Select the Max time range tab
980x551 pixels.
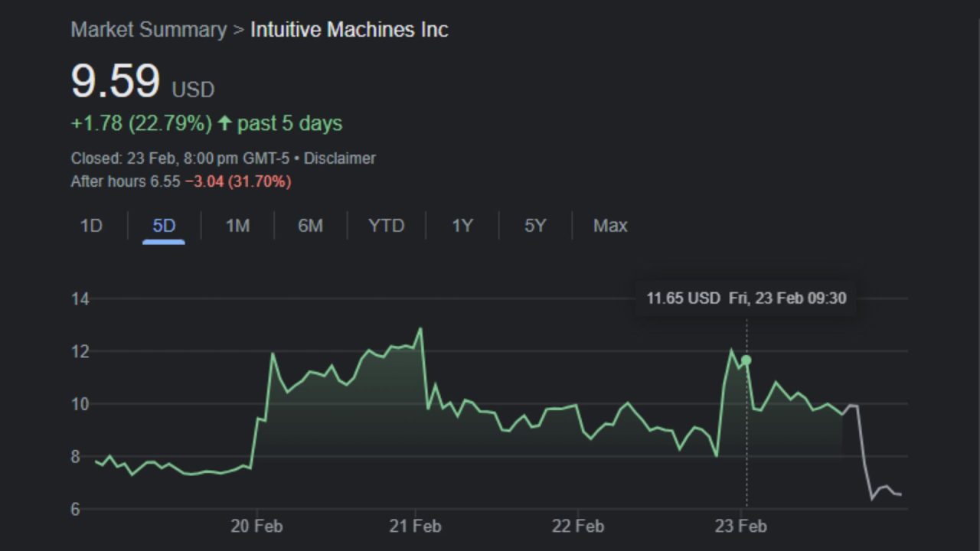pyautogui.click(x=610, y=226)
